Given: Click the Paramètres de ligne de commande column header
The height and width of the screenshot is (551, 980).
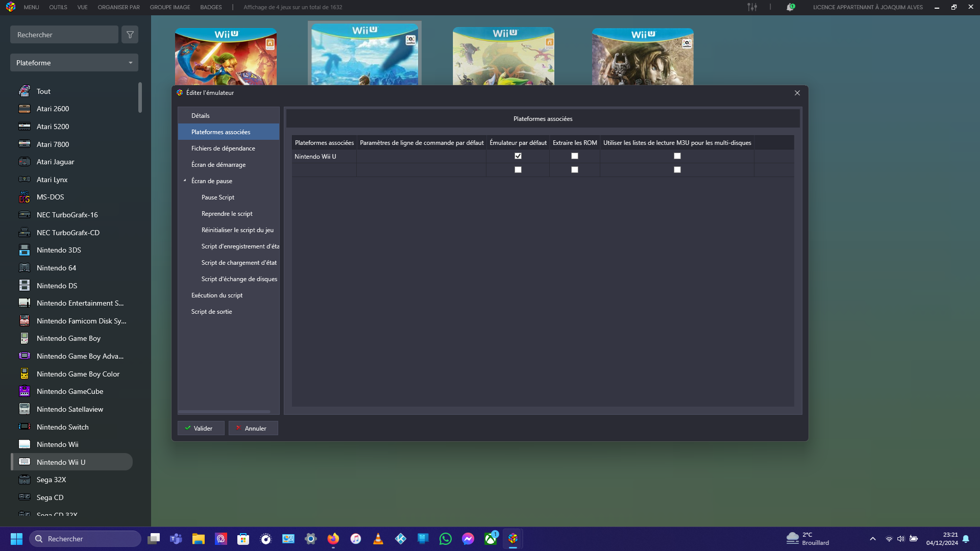Looking at the screenshot, I should pos(422,143).
